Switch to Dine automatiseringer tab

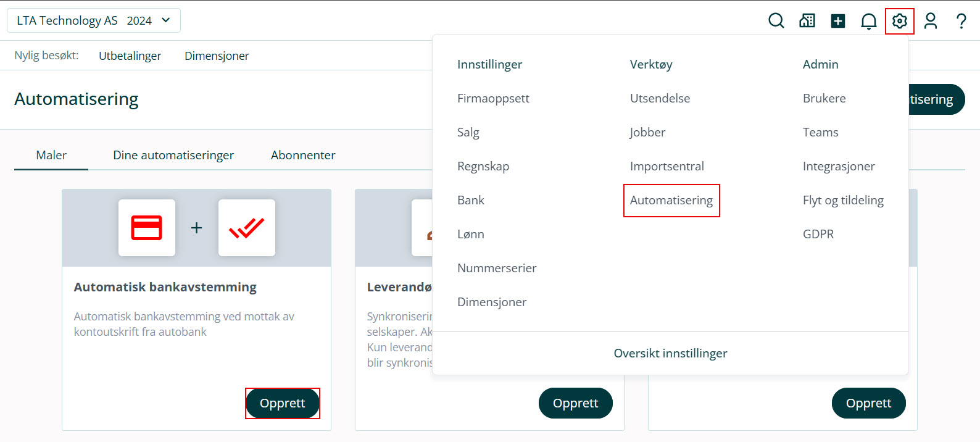pos(173,155)
